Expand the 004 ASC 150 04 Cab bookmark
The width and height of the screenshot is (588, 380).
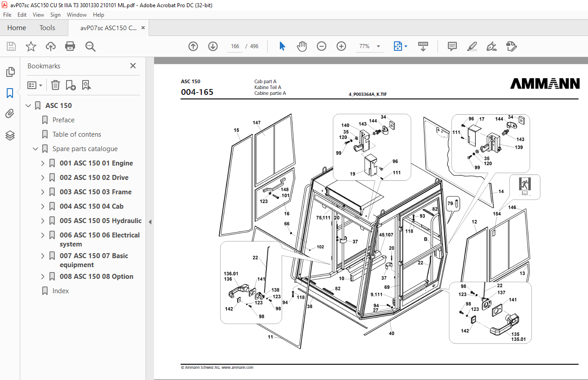coord(43,206)
